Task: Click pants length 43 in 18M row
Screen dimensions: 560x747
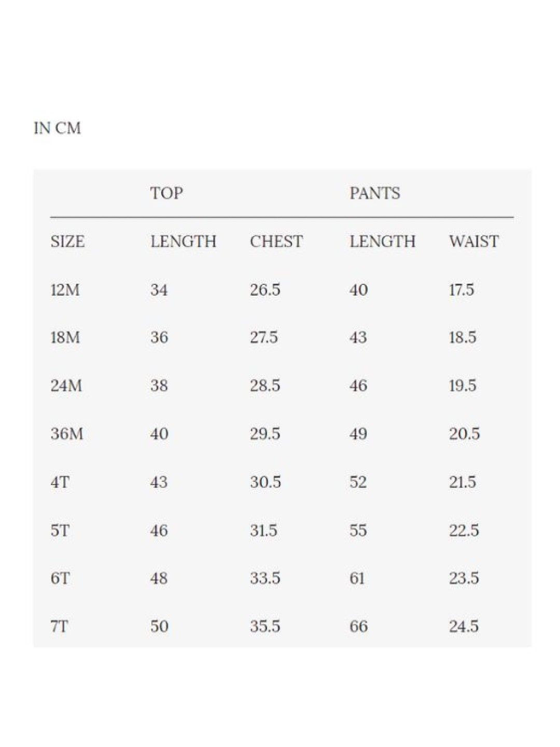Action: coord(358,337)
